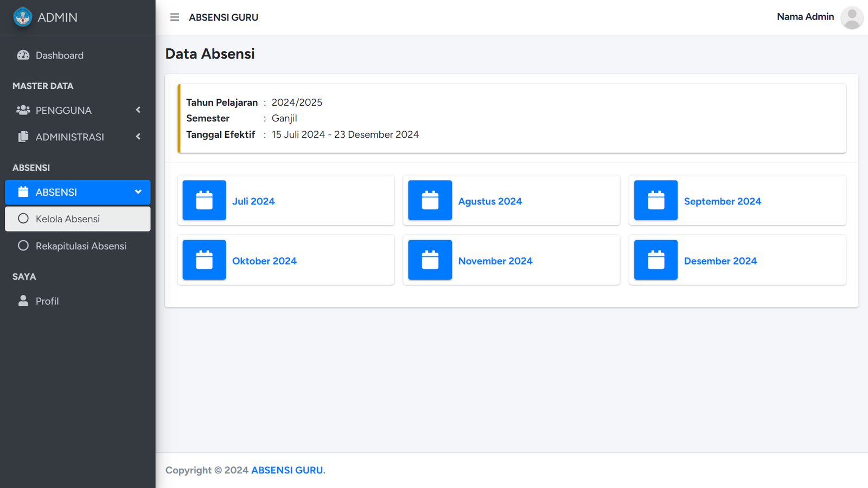The image size is (868, 488).
Task: Click the ABSENSI GURU footer link
Action: [x=287, y=470]
